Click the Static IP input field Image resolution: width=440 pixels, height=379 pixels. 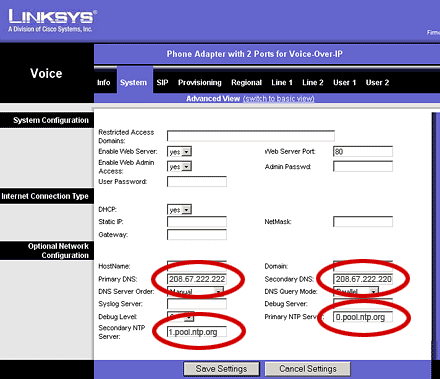click(x=197, y=222)
